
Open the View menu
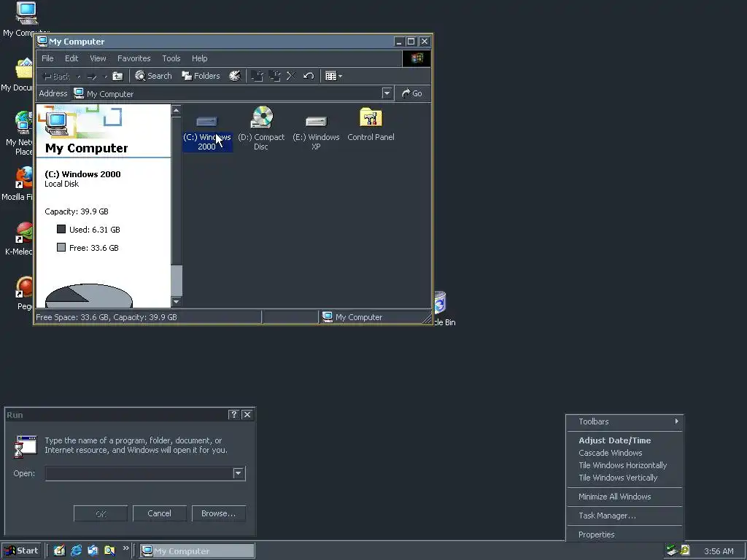click(x=98, y=58)
